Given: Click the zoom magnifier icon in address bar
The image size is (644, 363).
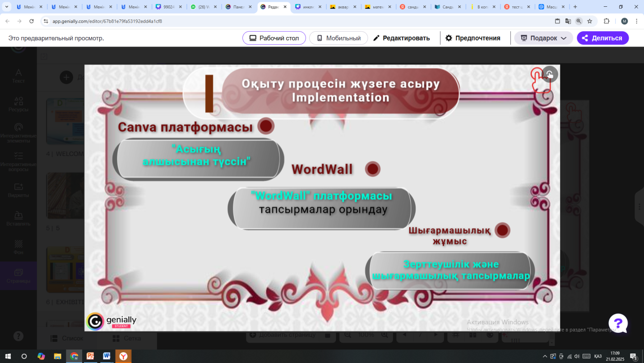Looking at the screenshot, I should [x=579, y=21].
